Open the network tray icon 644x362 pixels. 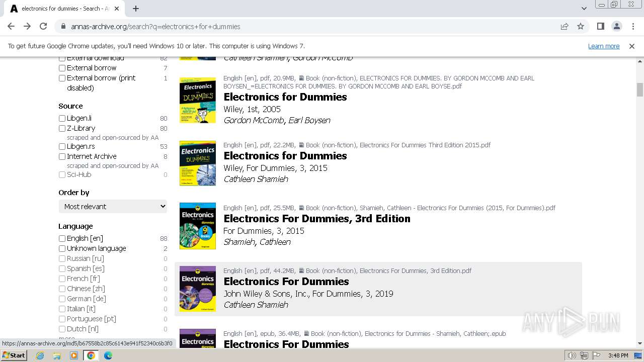tap(584, 355)
